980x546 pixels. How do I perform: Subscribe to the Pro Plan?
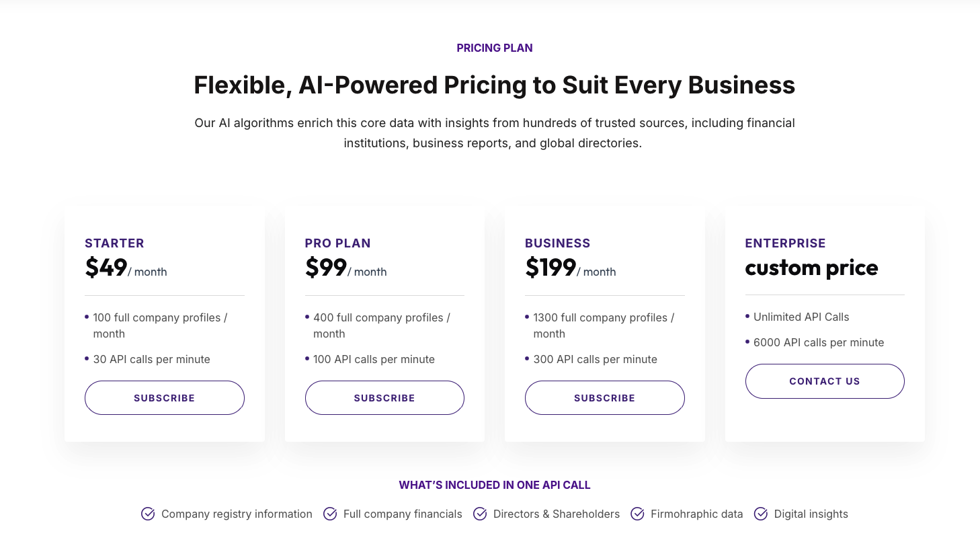(x=384, y=398)
